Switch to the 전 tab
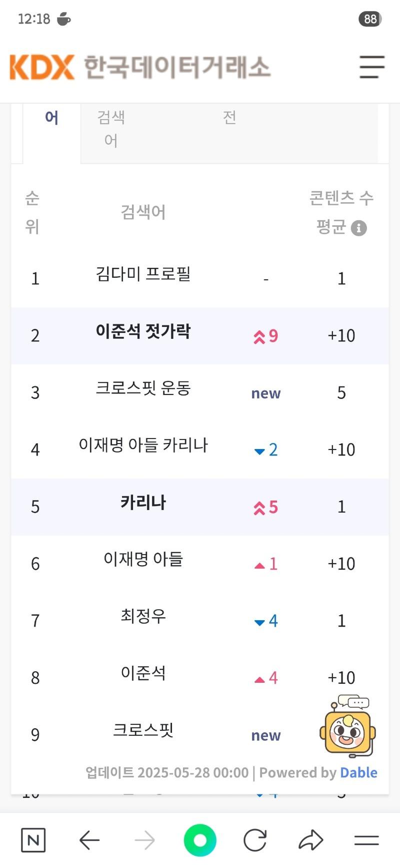This screenshot has height=868, width=400. pyautogui.click(x=229, y=119)
